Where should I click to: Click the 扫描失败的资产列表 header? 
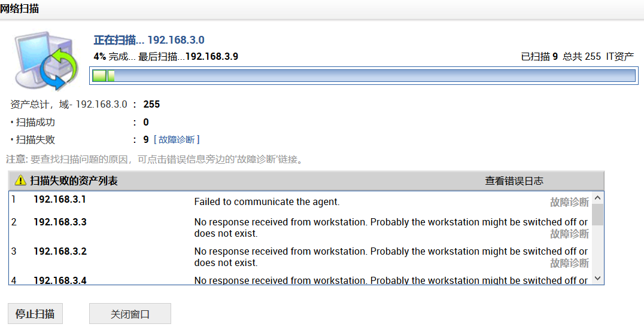coord(74,181)
